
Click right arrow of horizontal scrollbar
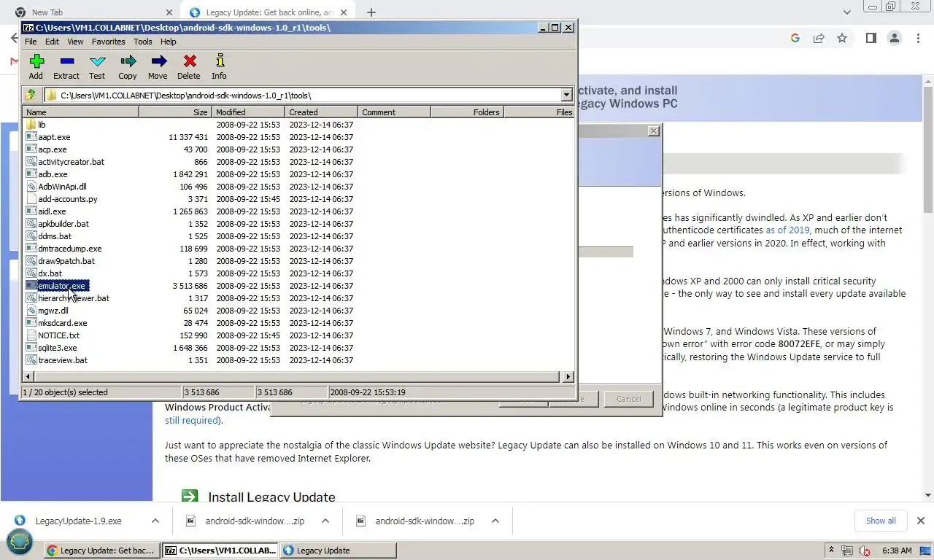click(x=568, y=377)
